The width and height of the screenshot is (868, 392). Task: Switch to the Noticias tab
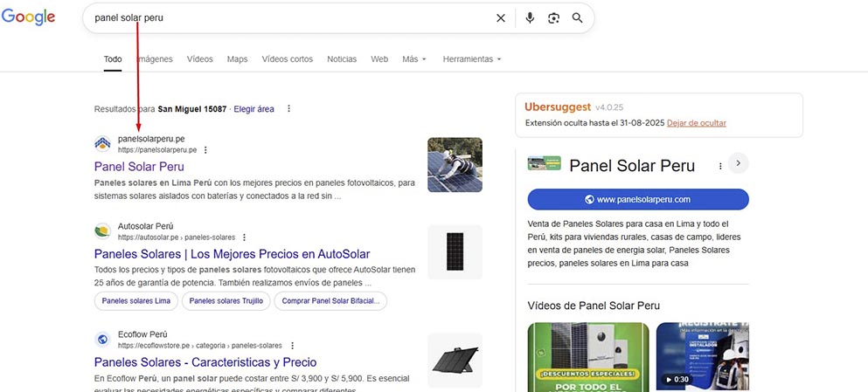coord(342,59)
